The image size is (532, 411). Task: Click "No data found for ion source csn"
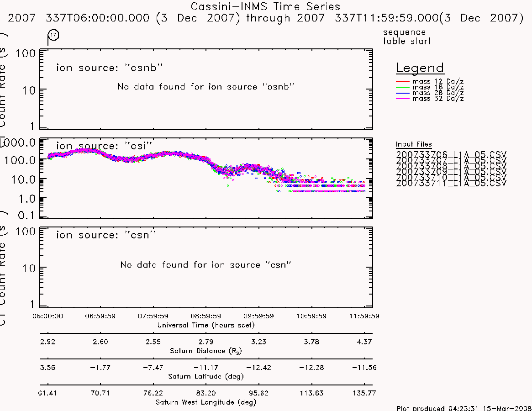(x=205, y=265)
